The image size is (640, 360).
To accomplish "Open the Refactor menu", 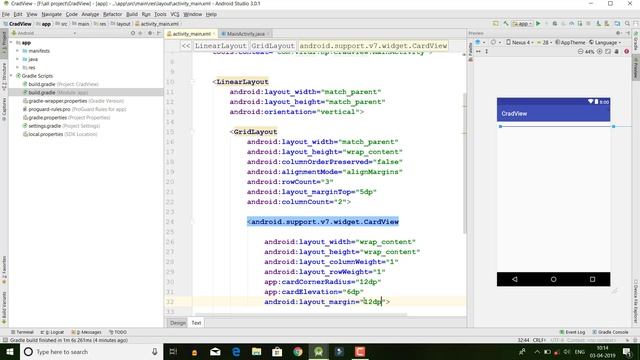I will (x=112, y=14).
